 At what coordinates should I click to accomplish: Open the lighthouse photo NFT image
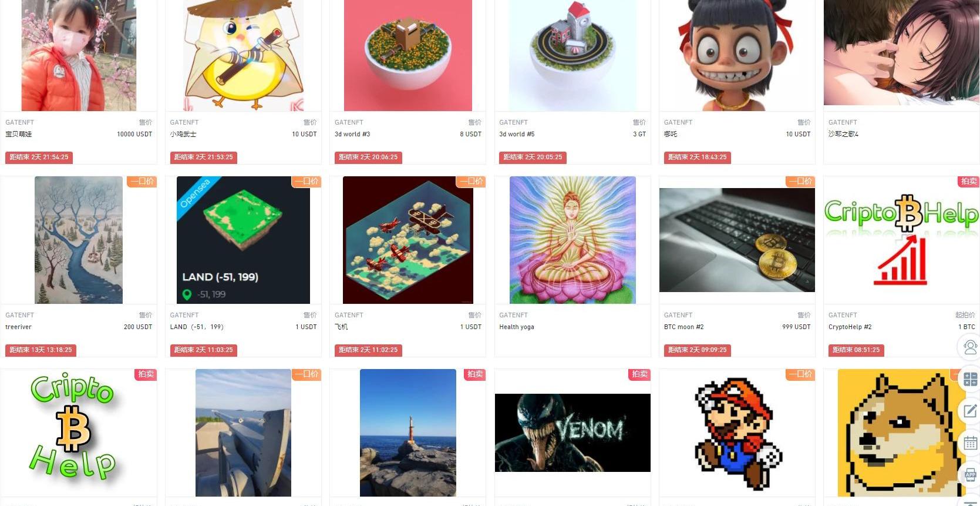point(408,433)
